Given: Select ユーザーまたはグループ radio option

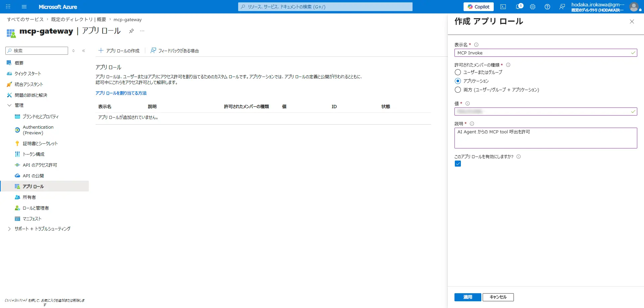Looking at the screenshot, I should 458,72.
